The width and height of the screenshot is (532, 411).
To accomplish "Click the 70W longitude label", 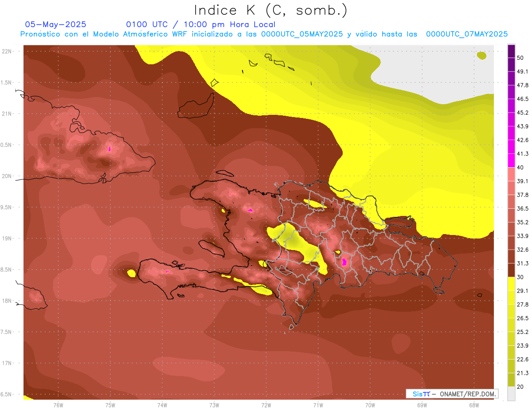I will point(370,406).
